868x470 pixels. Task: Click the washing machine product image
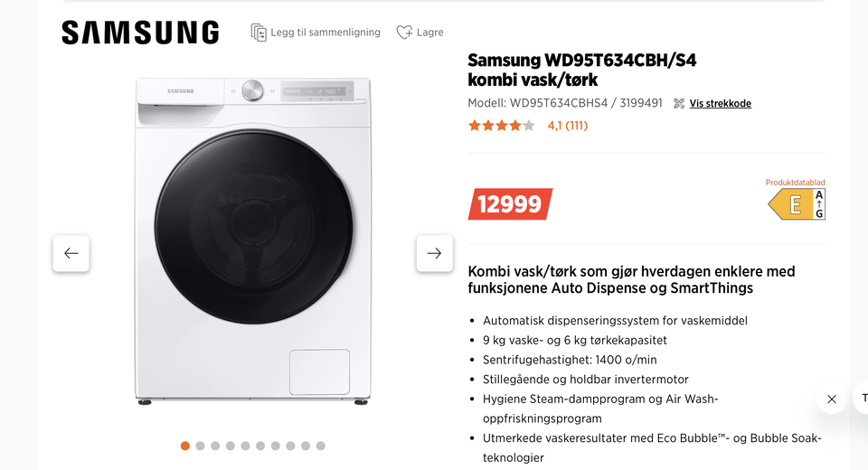pyautogui.click(x=253, y=241)
